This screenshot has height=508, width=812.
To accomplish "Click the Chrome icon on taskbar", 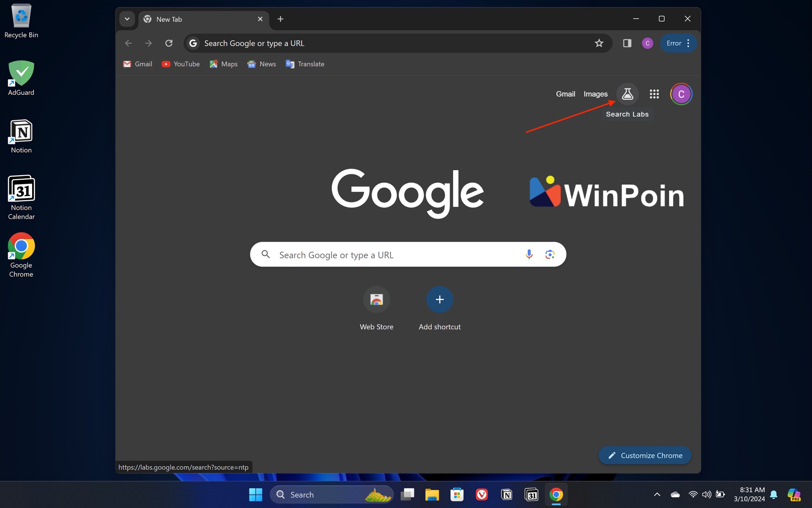I will pos(556,494).
